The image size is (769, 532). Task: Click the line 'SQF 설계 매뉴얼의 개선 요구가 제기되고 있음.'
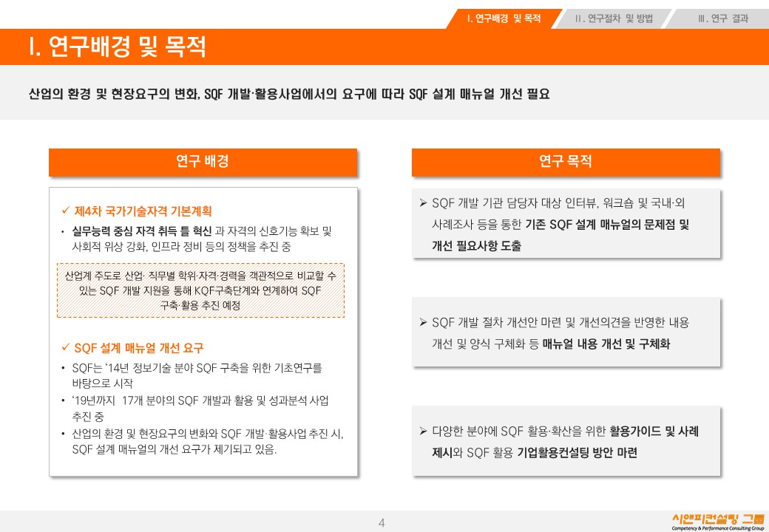(174, 449)
